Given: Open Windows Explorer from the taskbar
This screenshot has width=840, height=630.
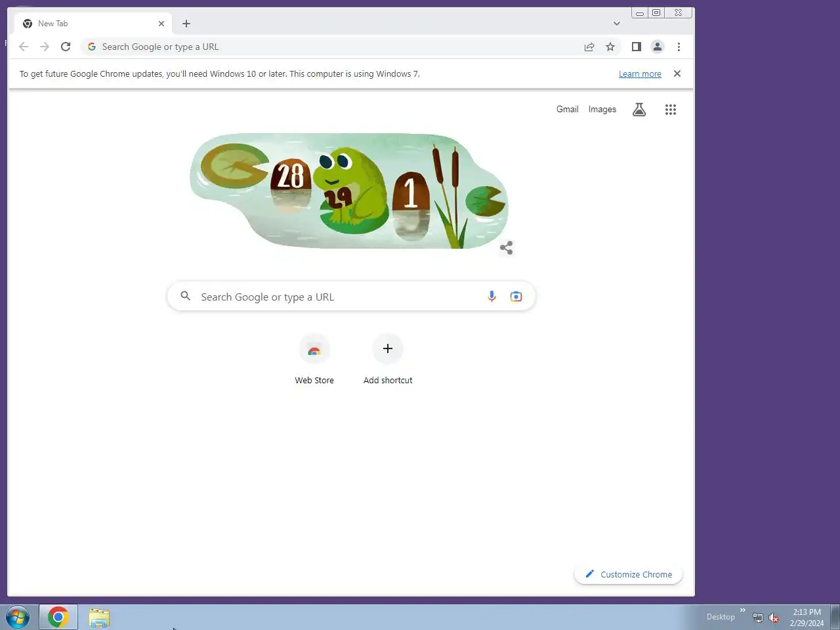Looking at the screenshot, I should tap(99, 617).
